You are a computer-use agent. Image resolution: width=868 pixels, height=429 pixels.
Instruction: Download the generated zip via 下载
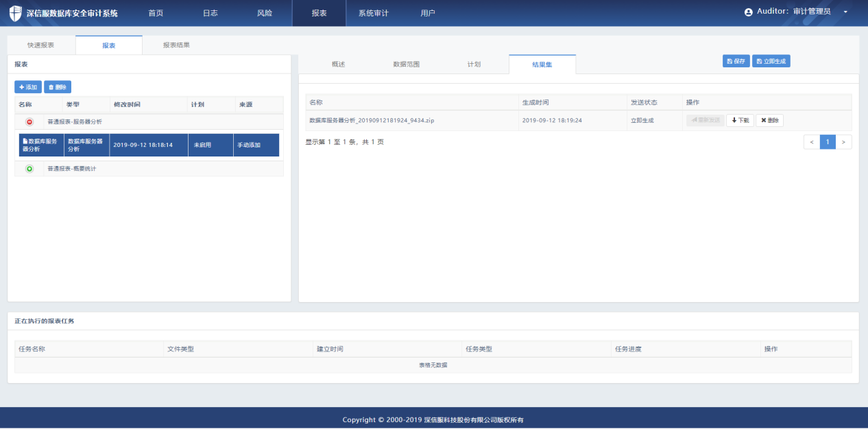point(740,120)
